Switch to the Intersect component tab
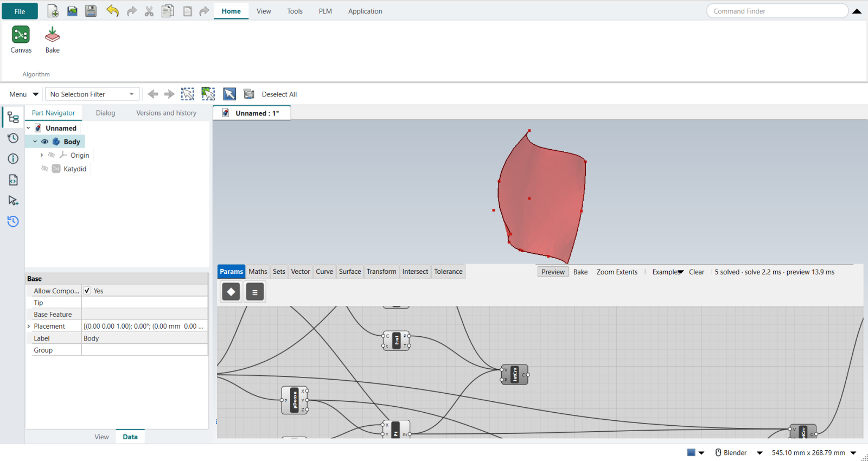Viewport: 868px width, 461px height. point(415,271)
